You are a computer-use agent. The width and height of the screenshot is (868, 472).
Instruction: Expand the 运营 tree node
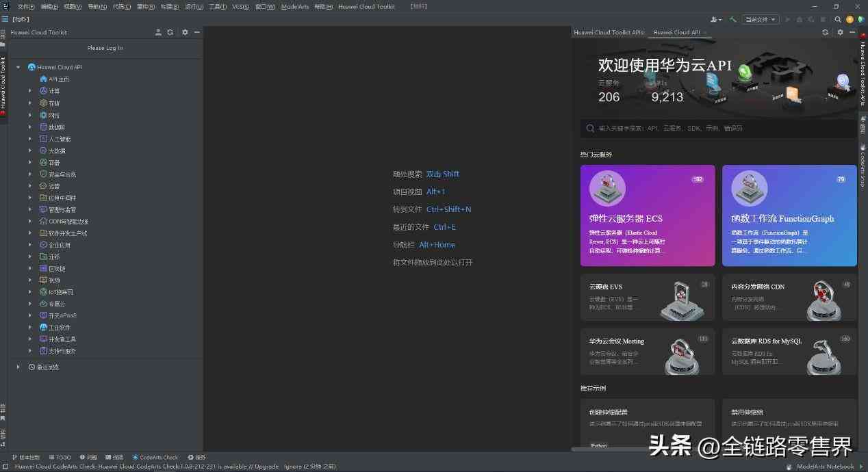[30, 185]
